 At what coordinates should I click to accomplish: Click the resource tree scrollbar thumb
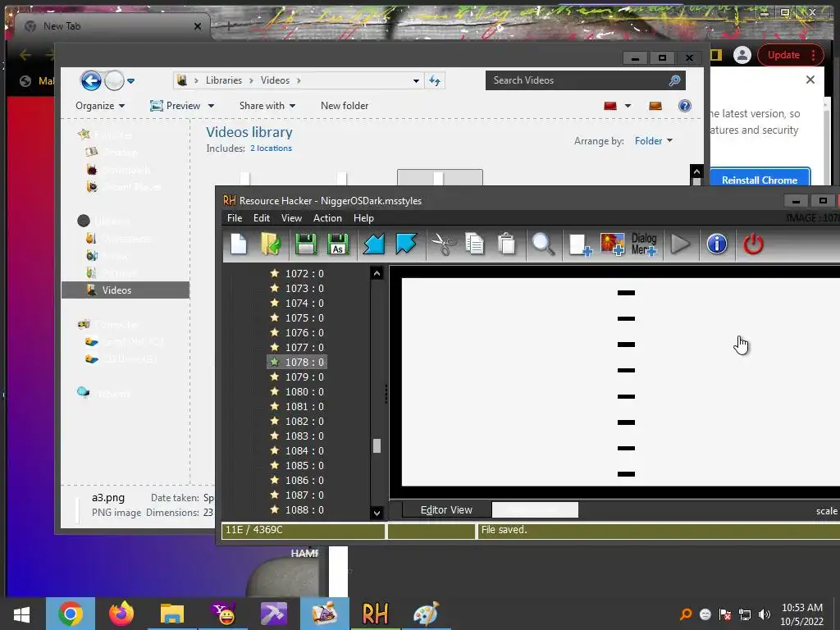(x=377, y=445)
